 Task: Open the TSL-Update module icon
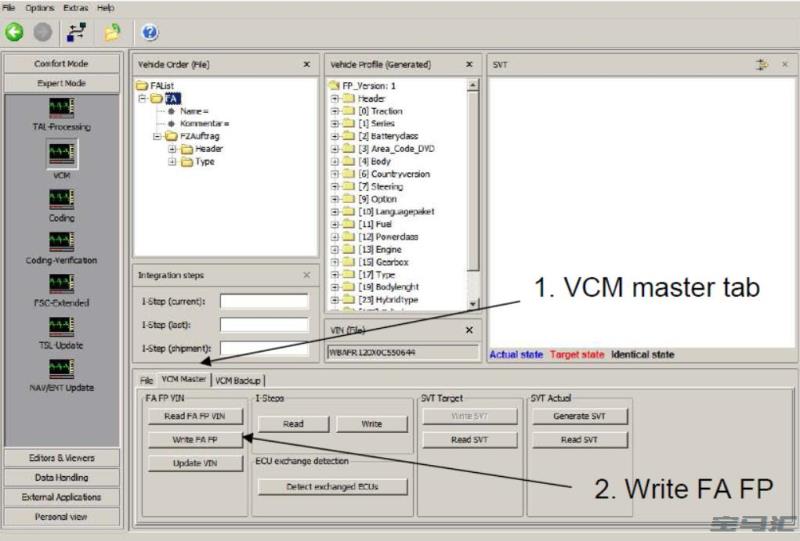click(62, 327)
